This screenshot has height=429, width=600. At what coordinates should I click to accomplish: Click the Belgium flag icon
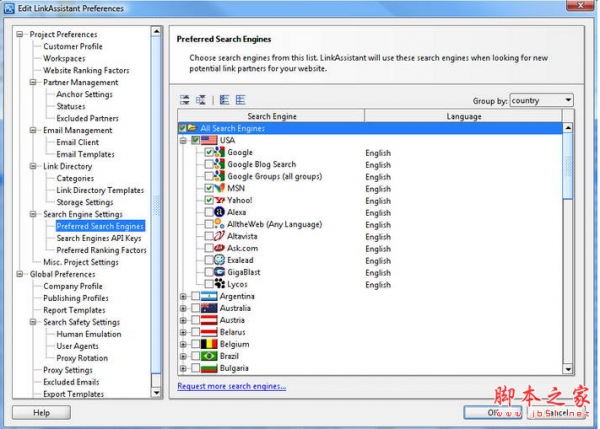[x=209, y=344]
